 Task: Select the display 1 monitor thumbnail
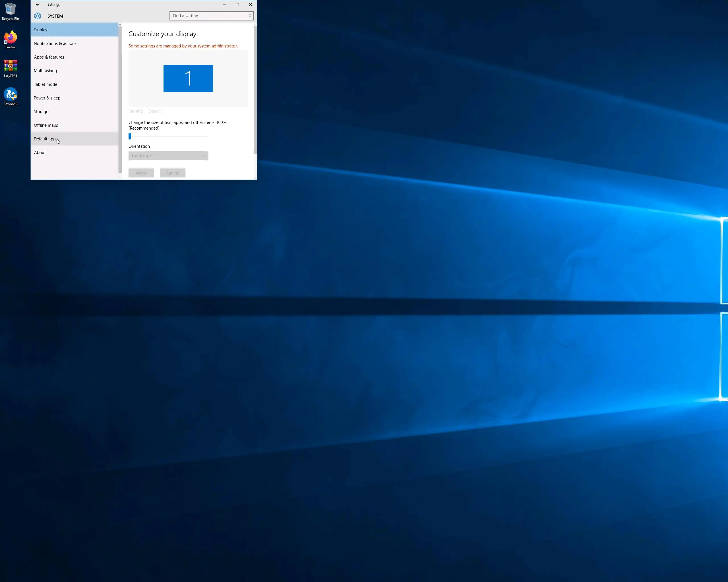coord(188,78)
